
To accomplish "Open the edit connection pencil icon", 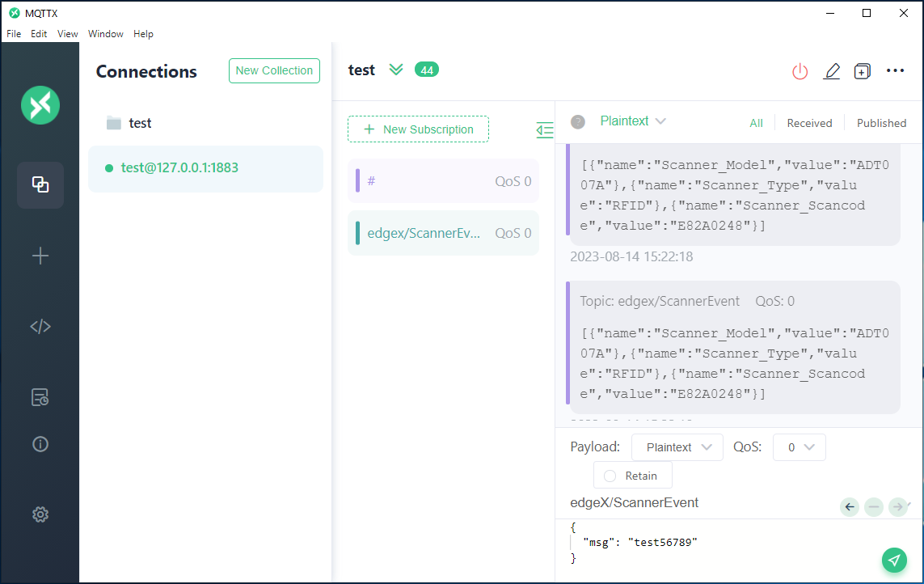I will coord(831,71).
